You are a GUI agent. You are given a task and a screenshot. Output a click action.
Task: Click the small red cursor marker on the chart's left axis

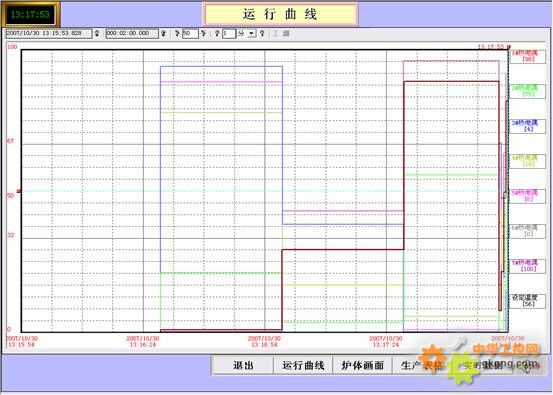coord(19,192)
